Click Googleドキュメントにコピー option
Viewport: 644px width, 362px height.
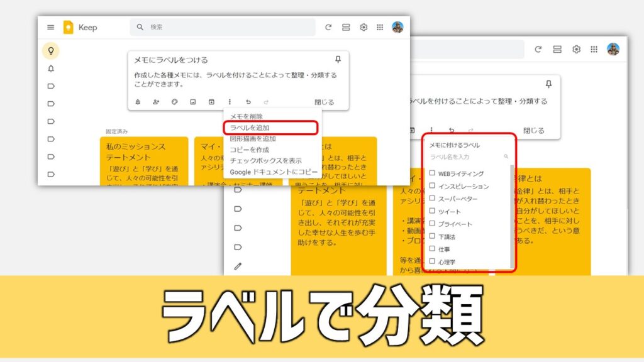tap(274, 172)
